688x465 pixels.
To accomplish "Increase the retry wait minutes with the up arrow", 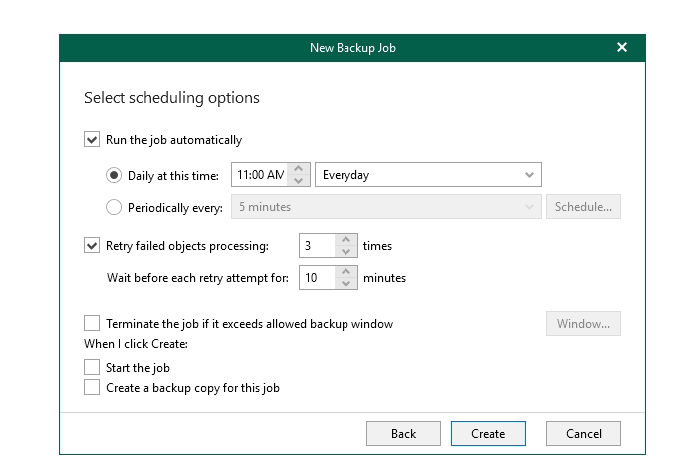I will (346, 272).
